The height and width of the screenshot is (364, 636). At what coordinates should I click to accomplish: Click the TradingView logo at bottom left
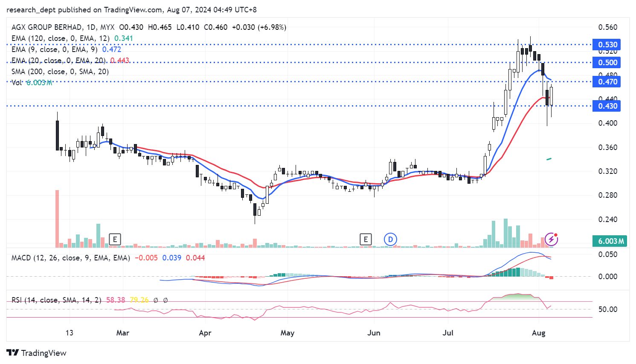click(37, 353)
